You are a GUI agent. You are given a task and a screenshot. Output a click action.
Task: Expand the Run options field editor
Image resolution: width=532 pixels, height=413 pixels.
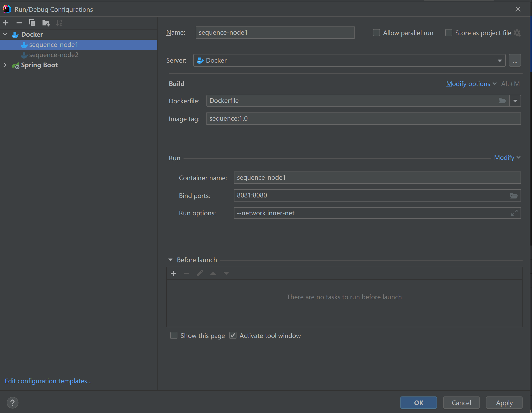(514, 213)
